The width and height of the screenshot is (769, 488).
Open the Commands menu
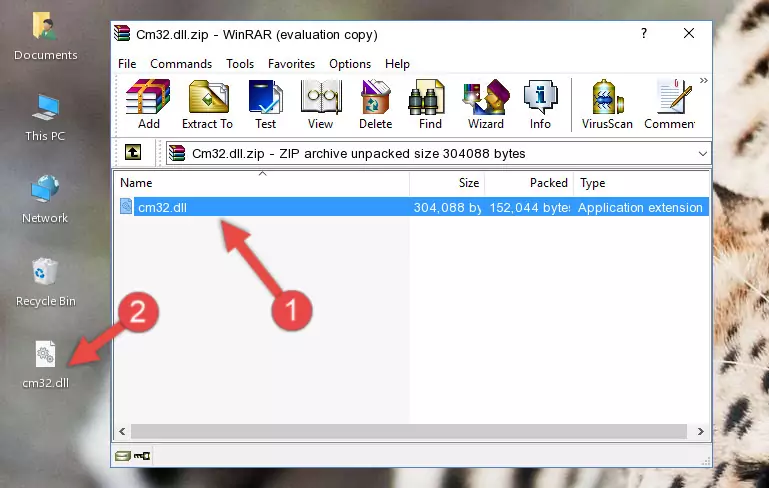181,64
